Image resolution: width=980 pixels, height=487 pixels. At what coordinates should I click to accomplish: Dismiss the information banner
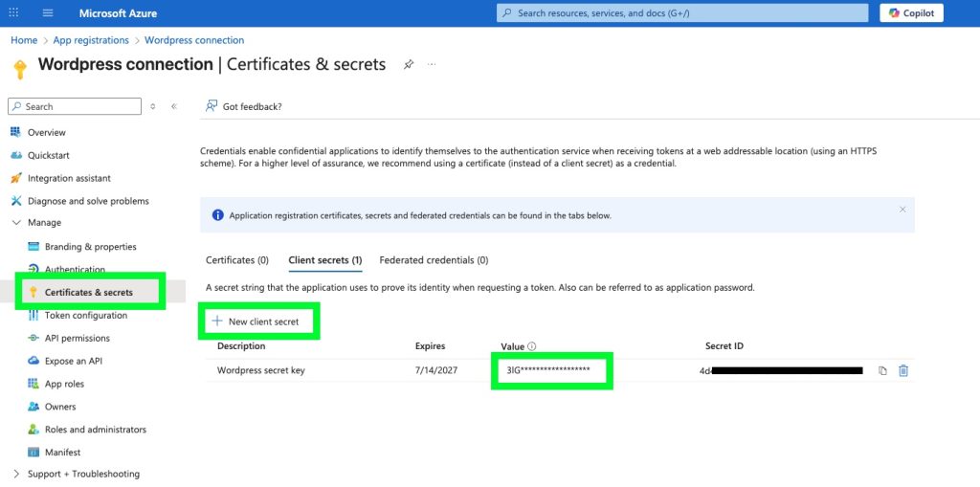coord(902,210)
